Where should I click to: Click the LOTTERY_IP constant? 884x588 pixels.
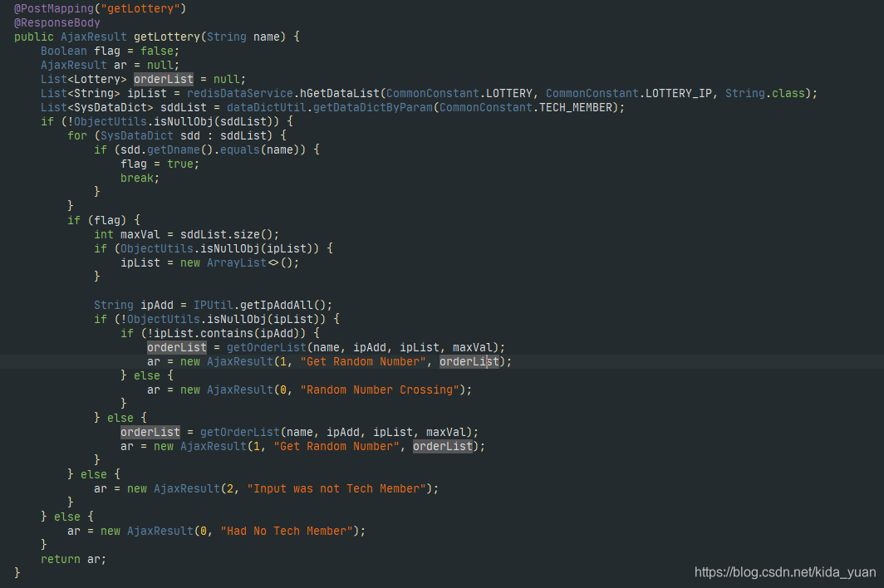(x=678, y=93)
